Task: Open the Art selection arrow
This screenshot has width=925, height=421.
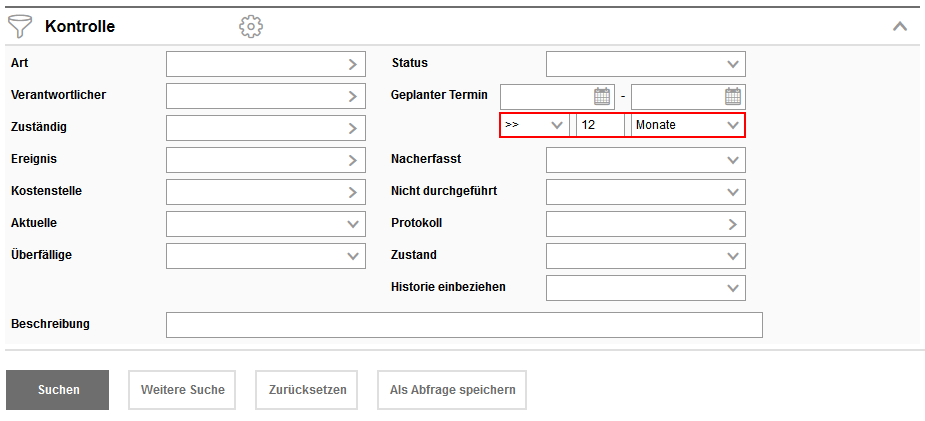Action: pos(353,64)
